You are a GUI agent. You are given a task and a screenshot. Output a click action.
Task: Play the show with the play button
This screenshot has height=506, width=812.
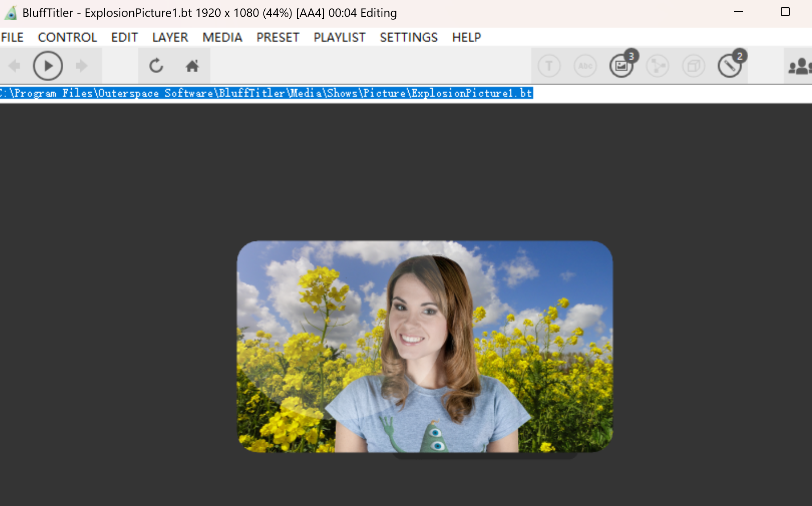click(x=48, y=66)
